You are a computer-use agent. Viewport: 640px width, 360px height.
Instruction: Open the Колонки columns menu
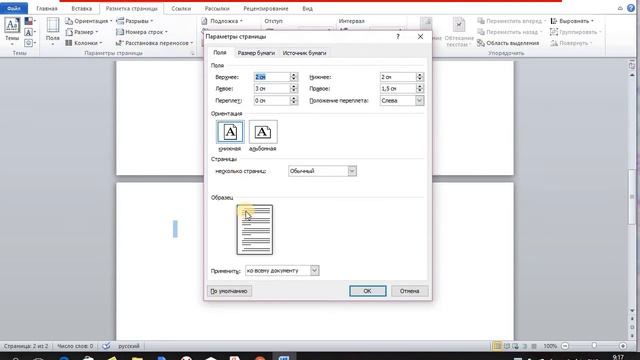point(84,42)
